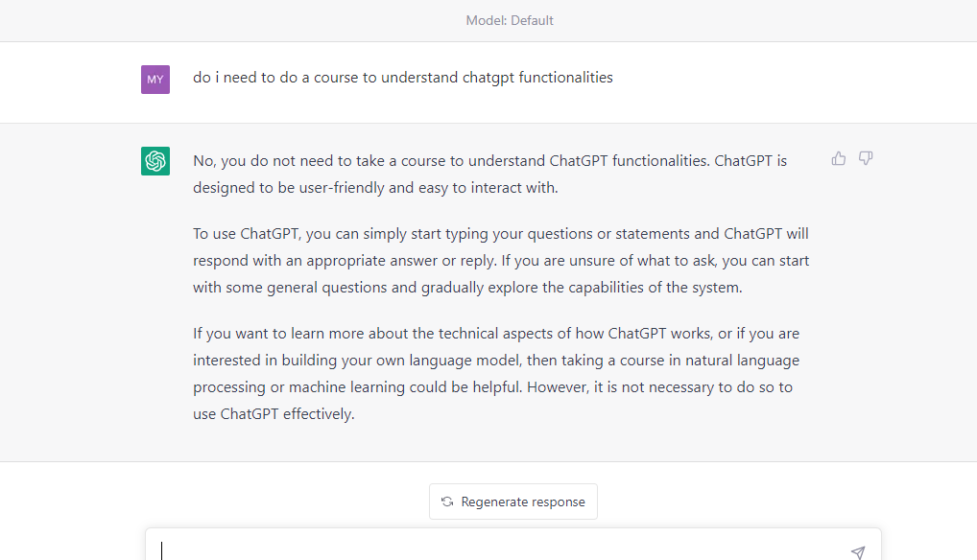The image size is (977, 560).
Task: Click the word "functionalities" in the user's question
Action: coord(566,78)
